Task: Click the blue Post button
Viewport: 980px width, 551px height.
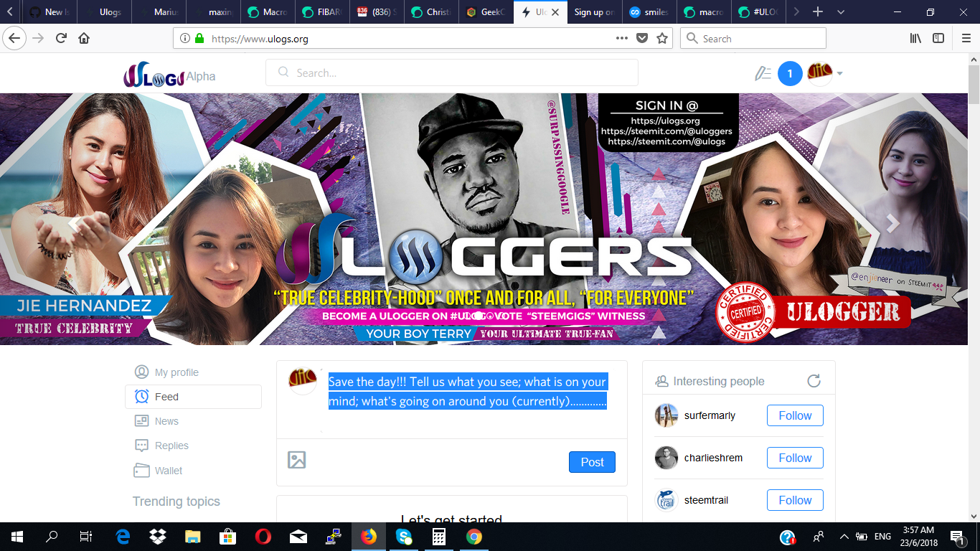Action: click(592, 462)
